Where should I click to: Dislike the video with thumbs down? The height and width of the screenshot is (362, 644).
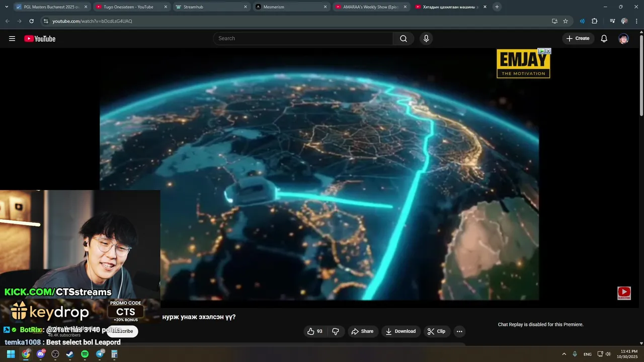(336, 331)
